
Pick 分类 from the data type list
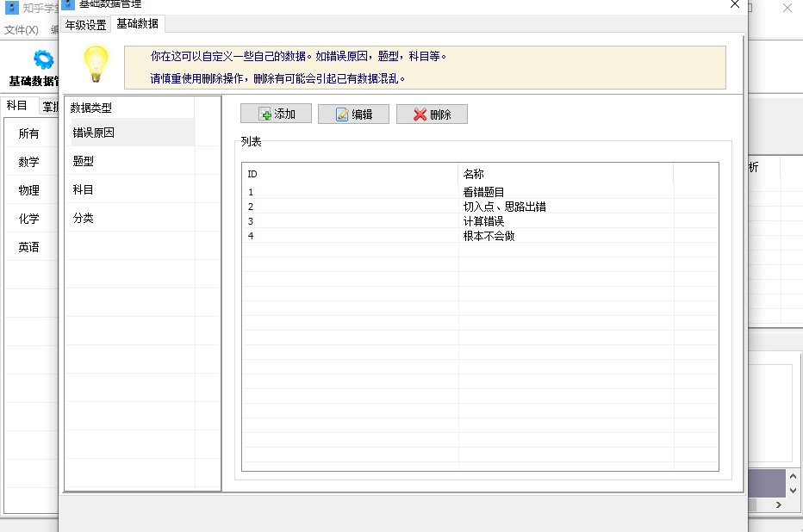coord(84,218)
